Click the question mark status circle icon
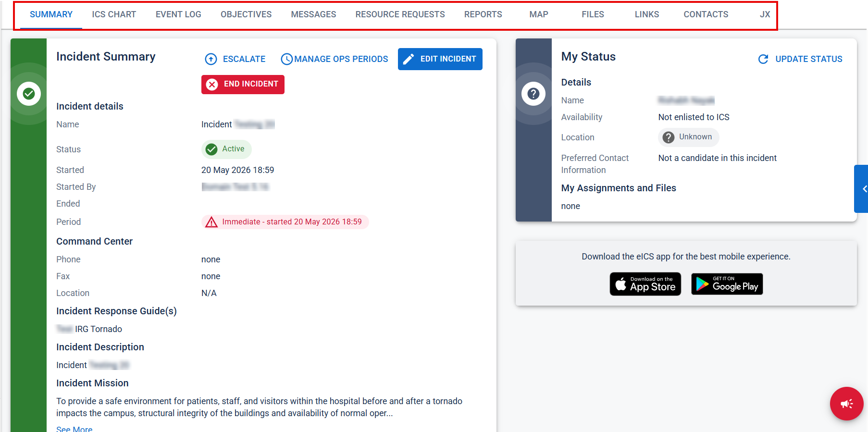Image resolution: width=868 pixels, height=432 pixels. pyautogui.click(x=533, y=94)
